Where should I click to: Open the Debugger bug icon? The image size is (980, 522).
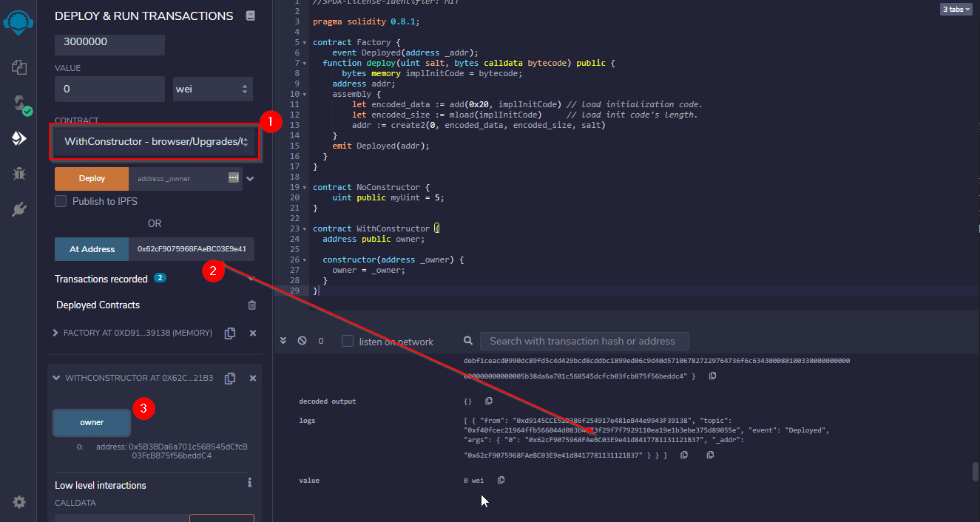point(19,174)
